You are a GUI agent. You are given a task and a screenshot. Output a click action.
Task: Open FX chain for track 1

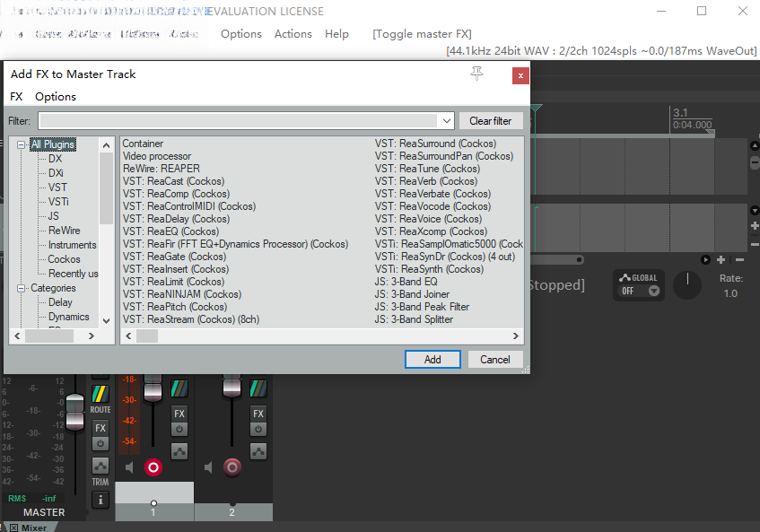pos(179,414)
